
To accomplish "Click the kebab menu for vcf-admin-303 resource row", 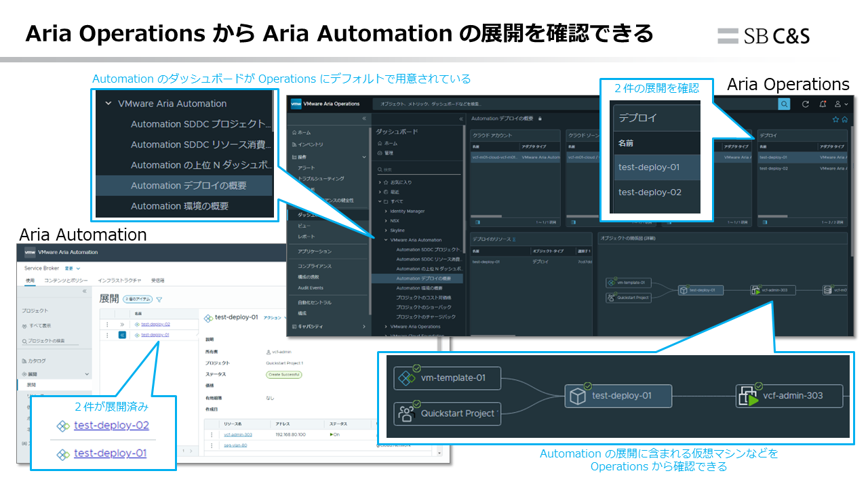I will pos(212,434).
